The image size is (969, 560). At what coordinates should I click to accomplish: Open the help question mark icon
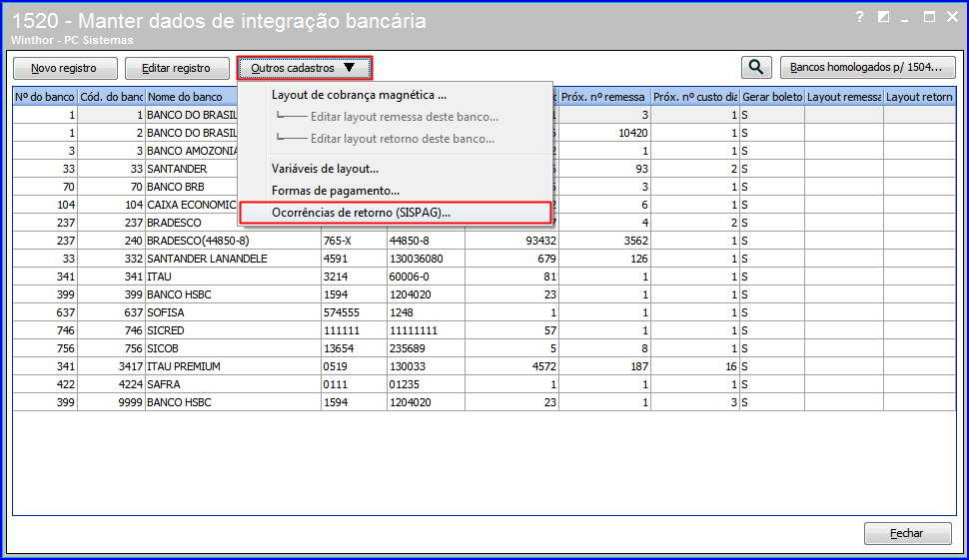coord(860,17)
